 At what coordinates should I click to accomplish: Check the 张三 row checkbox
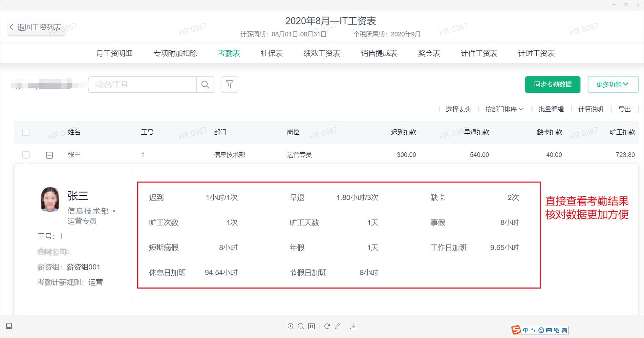26,155
